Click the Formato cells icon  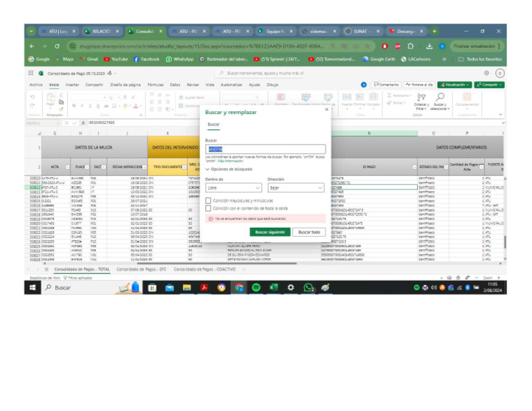(x=373, y=98)
